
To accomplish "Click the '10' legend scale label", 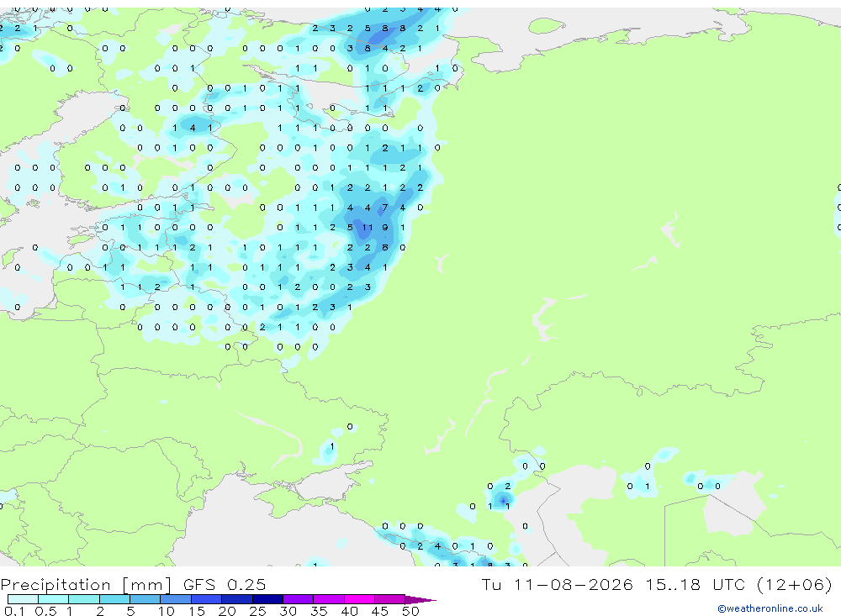I will (167, 611).
